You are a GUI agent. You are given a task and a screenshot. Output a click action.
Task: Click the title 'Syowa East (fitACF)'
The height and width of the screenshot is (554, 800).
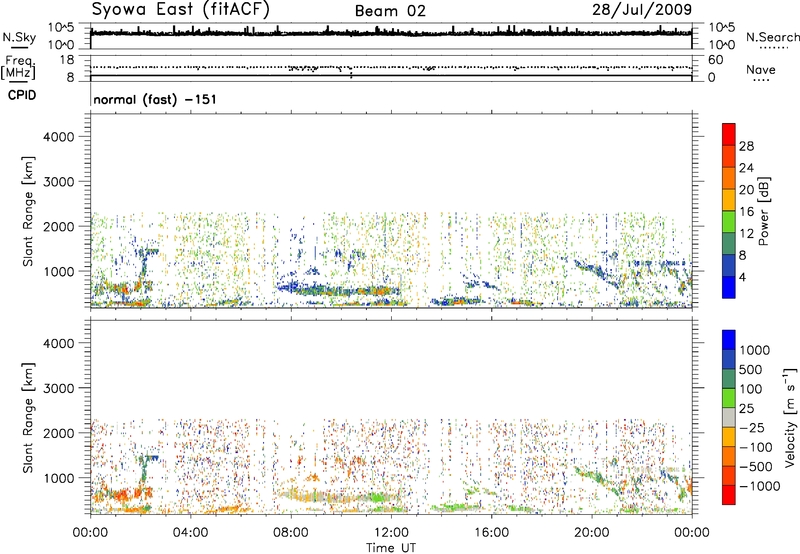[x=181, y=10]
